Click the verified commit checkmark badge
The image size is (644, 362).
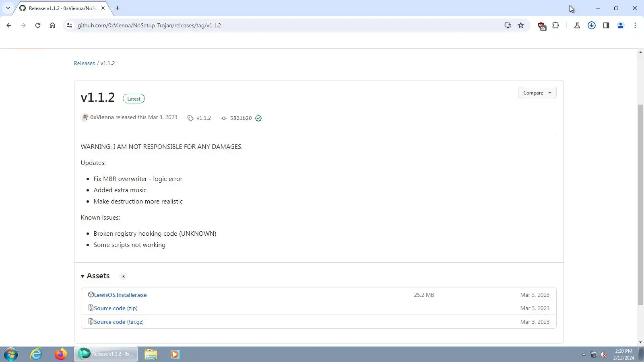click(258, 118)
